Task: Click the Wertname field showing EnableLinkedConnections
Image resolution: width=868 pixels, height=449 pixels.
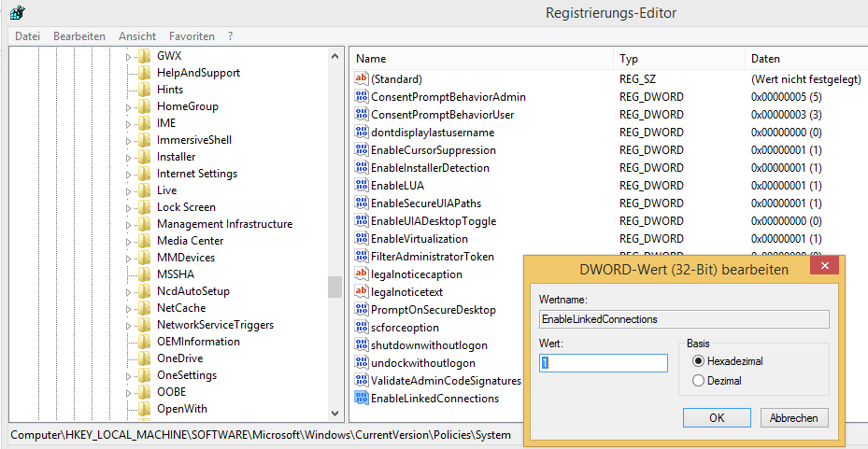Action: pyautogui.click(x=684, y=319)
